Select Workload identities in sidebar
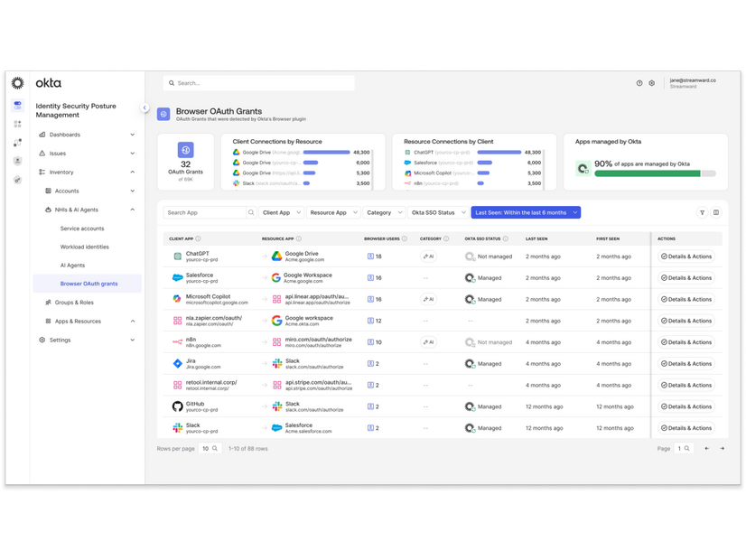The image size is (746, 560). [85, 247]
